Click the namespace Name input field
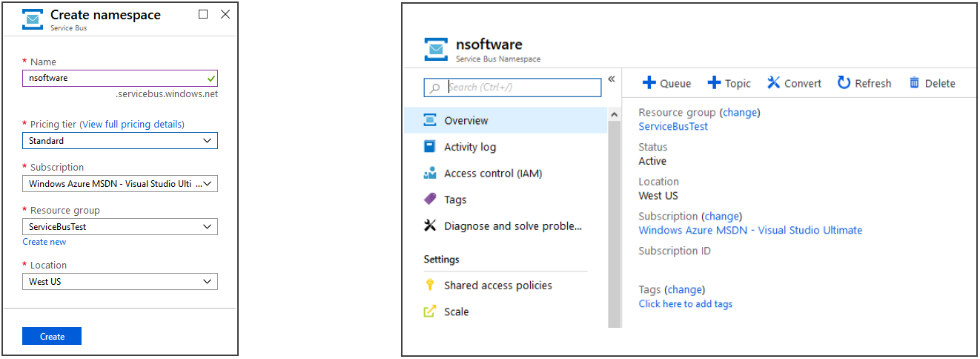 [x=120, y=78]
